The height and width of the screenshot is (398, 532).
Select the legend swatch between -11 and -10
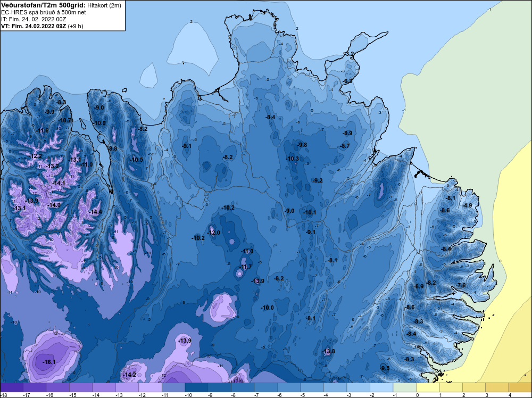click(x=173, y=387)
